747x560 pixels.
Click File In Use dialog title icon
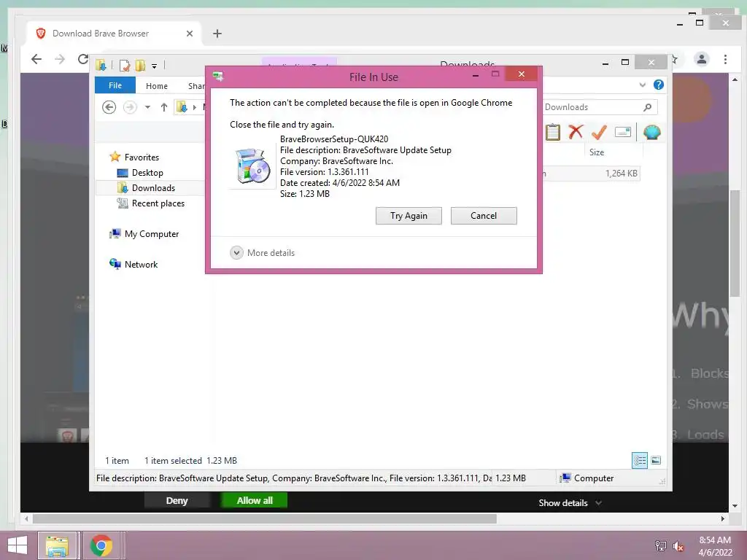coord(218,76)
